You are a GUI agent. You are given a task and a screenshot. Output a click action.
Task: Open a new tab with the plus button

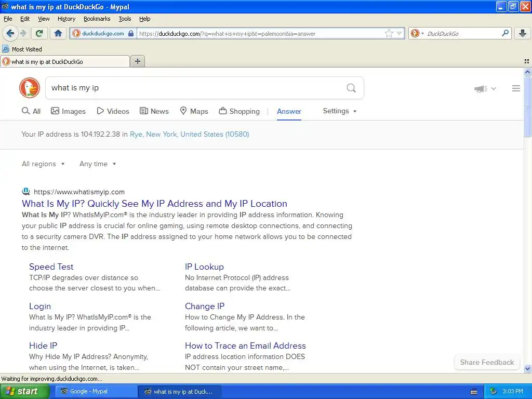coord(137,61)
